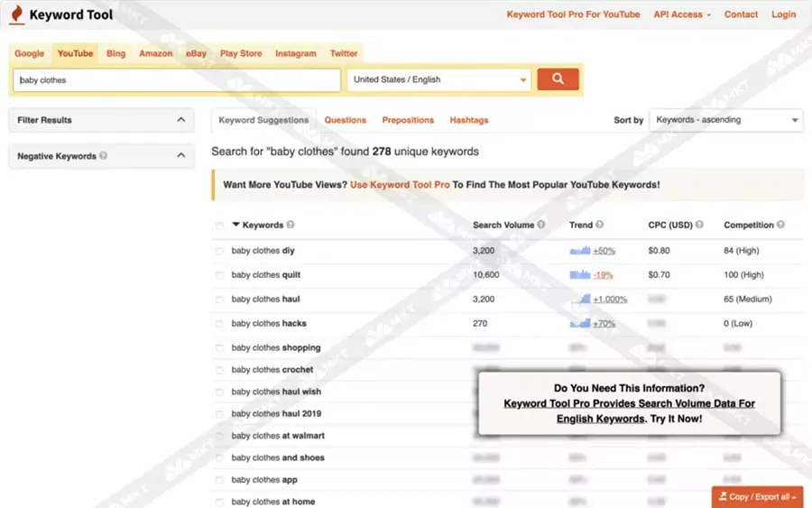The image size is (812, 508).
Task: Tick the select-all keywords checkbox
Action: tap(219, 226)
